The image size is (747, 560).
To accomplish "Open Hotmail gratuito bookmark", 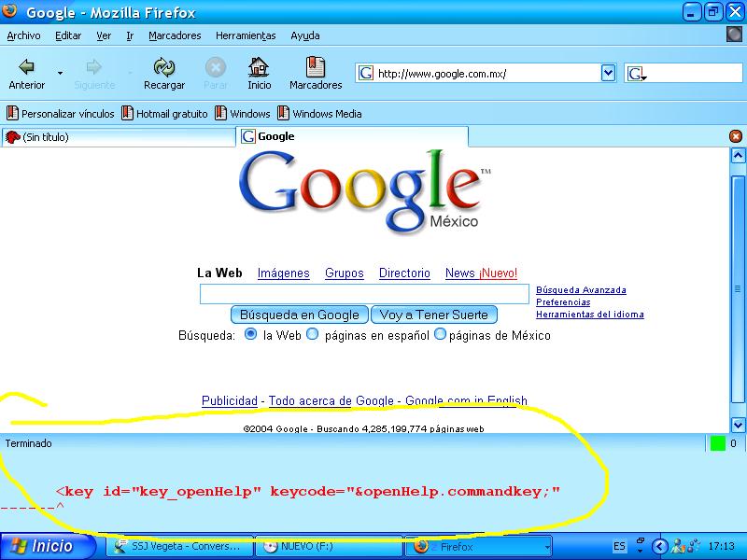I will (165, 114).
